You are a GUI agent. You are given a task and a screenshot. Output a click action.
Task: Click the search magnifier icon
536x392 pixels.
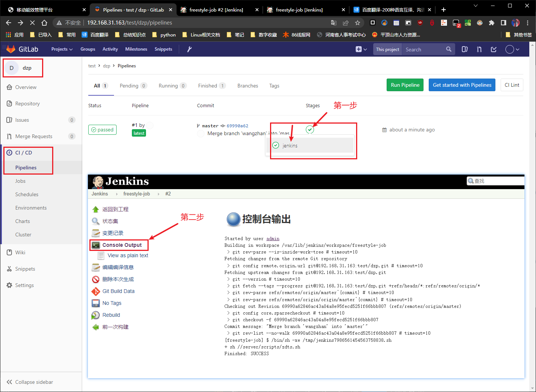coord(448,49)
